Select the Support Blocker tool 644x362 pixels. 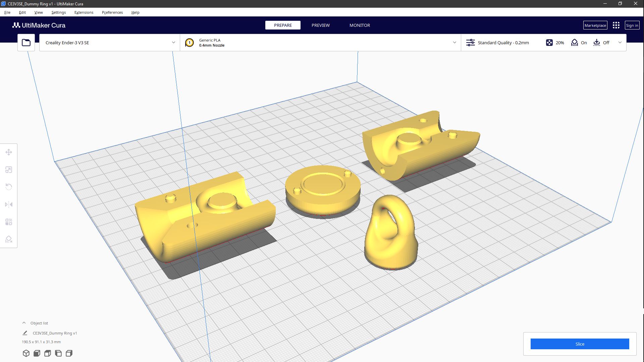9,239
